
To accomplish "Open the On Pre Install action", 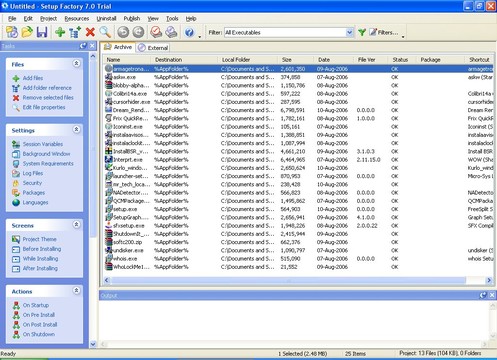I will coord(39,315).
